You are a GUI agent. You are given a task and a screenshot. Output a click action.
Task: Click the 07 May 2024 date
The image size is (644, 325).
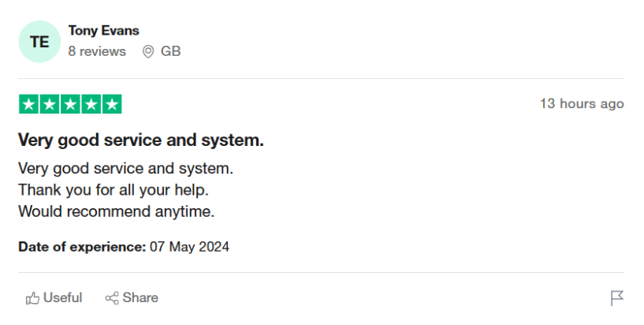click(189, 247)
